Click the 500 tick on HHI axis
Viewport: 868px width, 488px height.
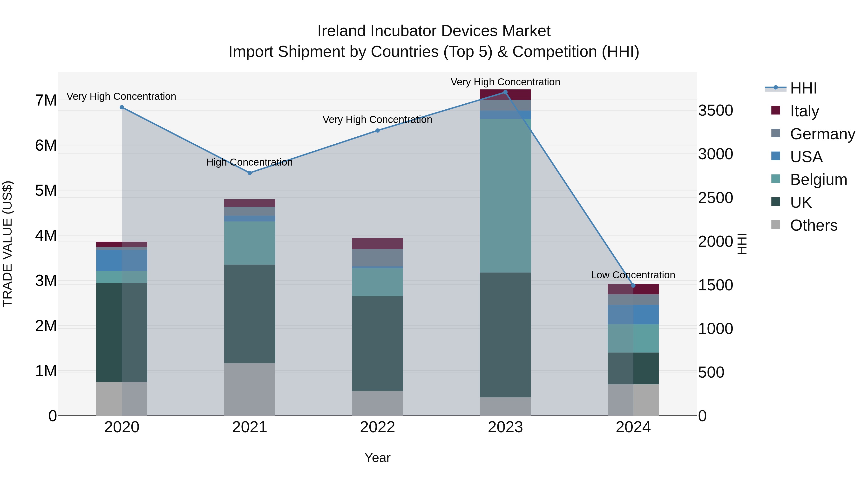[x=711, y=373]
